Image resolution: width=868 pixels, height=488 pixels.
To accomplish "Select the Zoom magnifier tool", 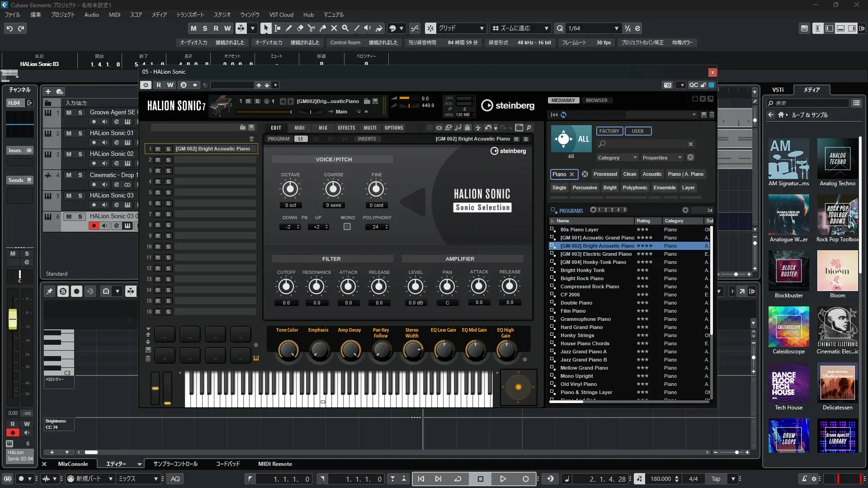I will coord(345,28).
